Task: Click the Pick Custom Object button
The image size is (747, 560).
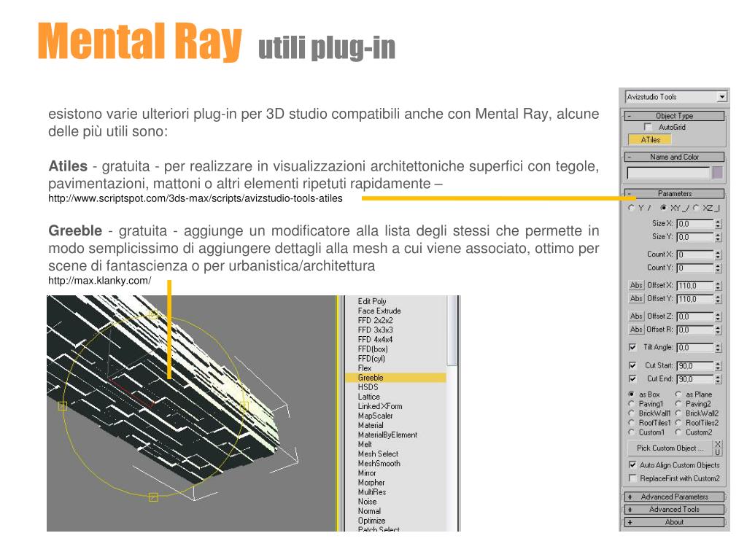Action: click(x=670, y=448)
